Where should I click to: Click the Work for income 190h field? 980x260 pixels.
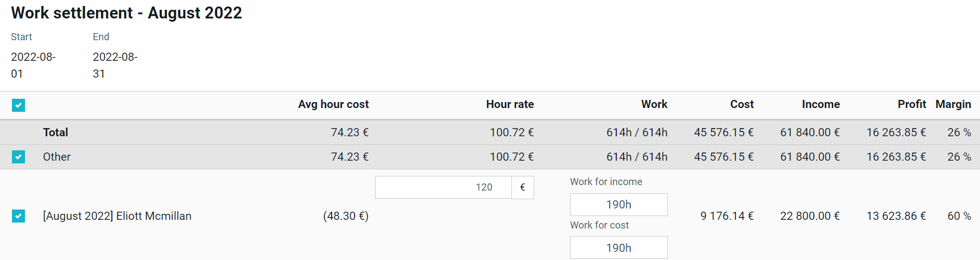coord(618,205)
